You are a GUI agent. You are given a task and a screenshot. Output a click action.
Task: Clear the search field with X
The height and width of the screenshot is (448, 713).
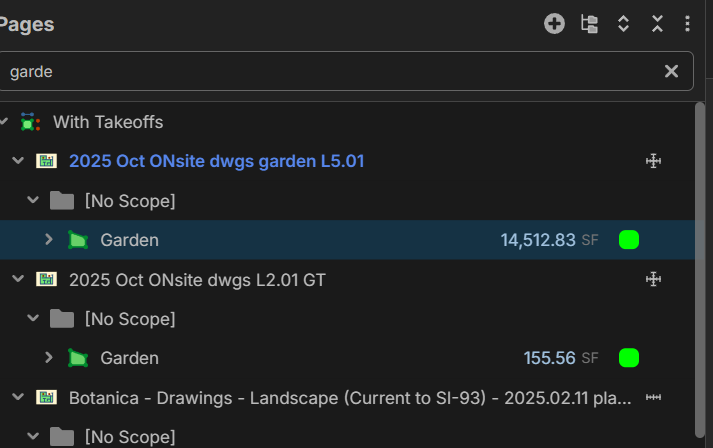(x=671, y=71)
